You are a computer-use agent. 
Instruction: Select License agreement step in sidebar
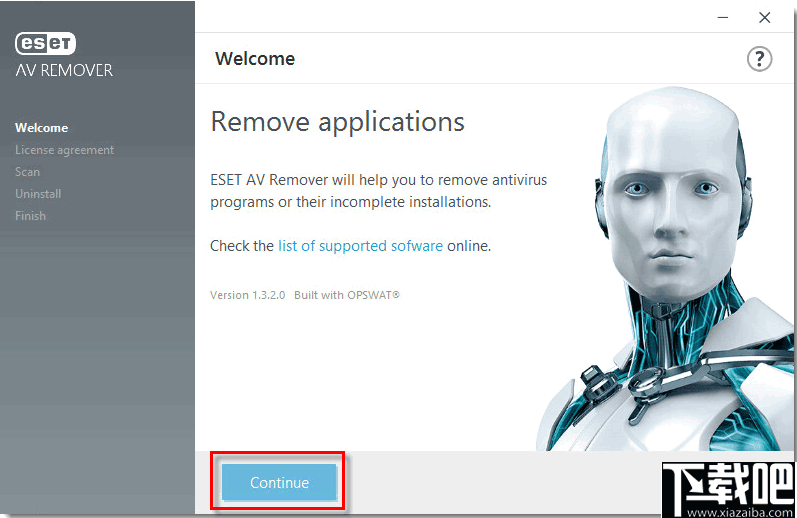pos(65,150)
